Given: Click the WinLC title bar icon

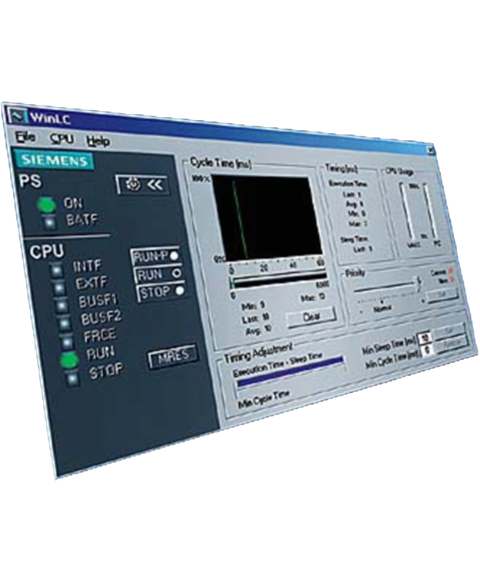Looking at the screenshot, I should (x=17, y=116).
